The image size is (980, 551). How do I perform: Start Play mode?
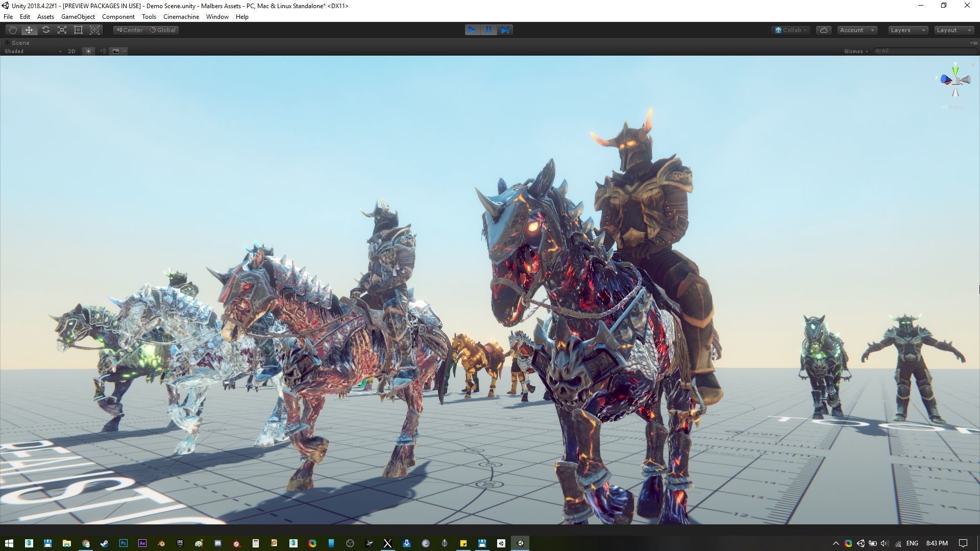click(472, 30)
